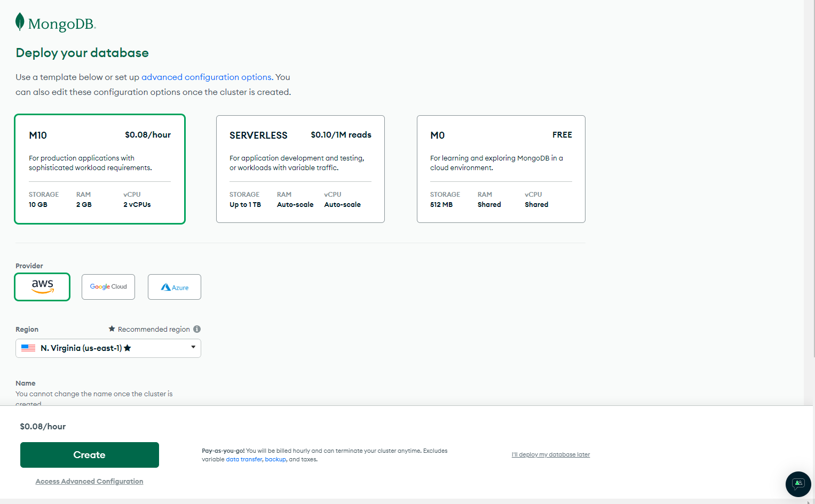Image resolution: width=815 pixels, height=504 pixels.
Task: Click Access Advanced Configuration link
Action: [x=89, y=482]
